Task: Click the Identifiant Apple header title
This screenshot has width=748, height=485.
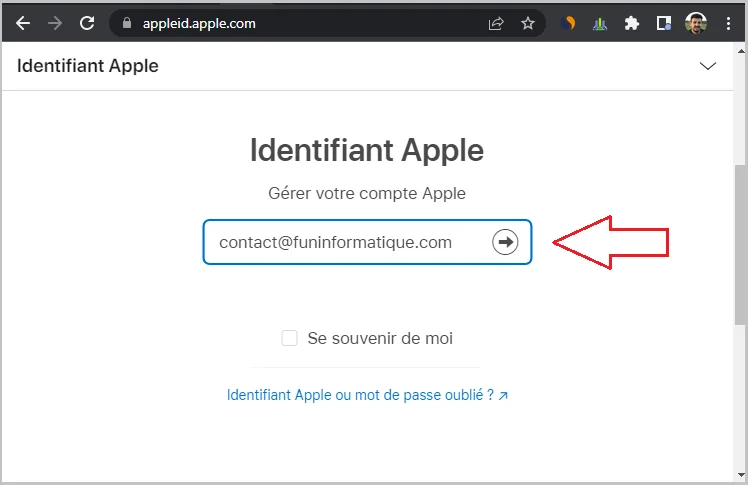Action: pos(88,66)
